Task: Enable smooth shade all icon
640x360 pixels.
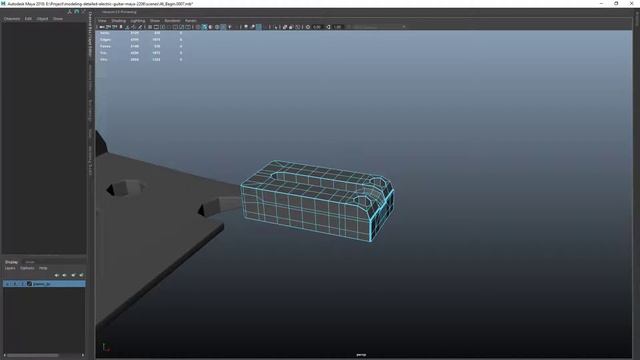Action: tap(204, 27)
